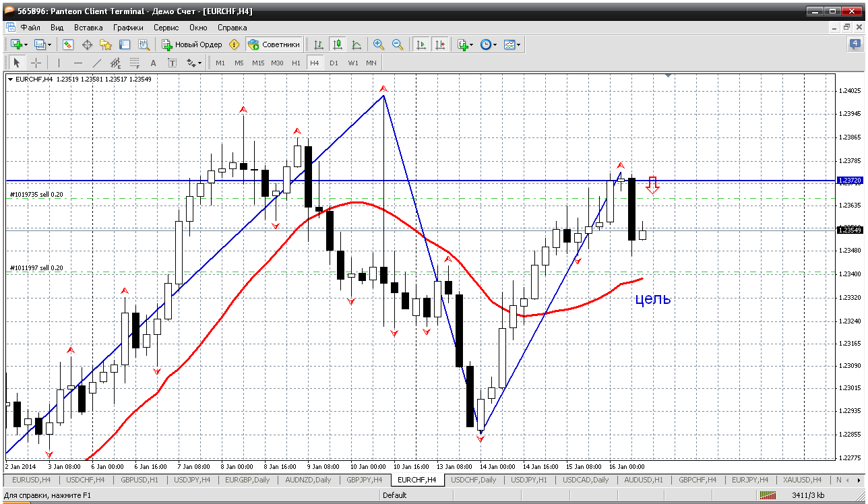The height and width of the screenshot is (504, 868).
Task: Switch to M1 timeframe
Action: (220, 63)
